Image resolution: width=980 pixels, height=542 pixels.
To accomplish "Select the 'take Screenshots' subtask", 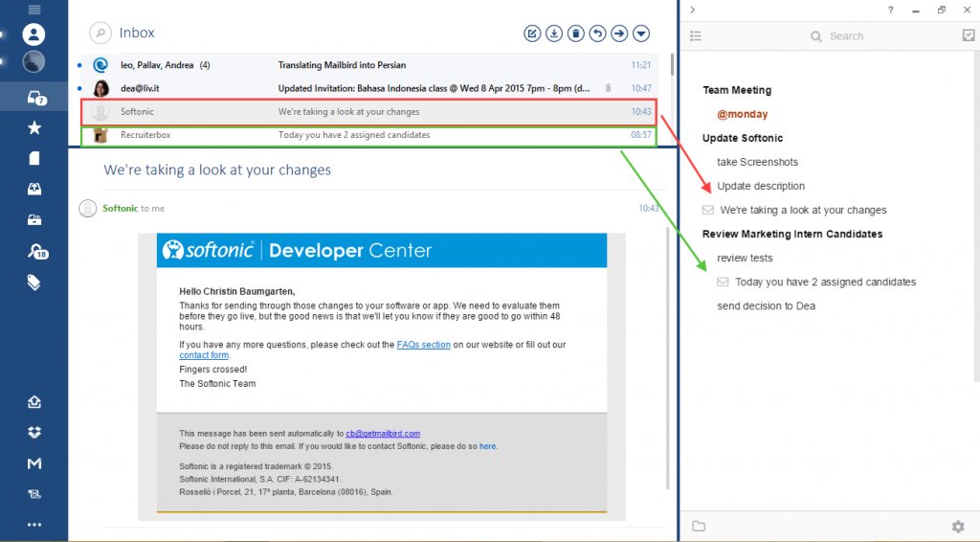I will coord(758,162).
